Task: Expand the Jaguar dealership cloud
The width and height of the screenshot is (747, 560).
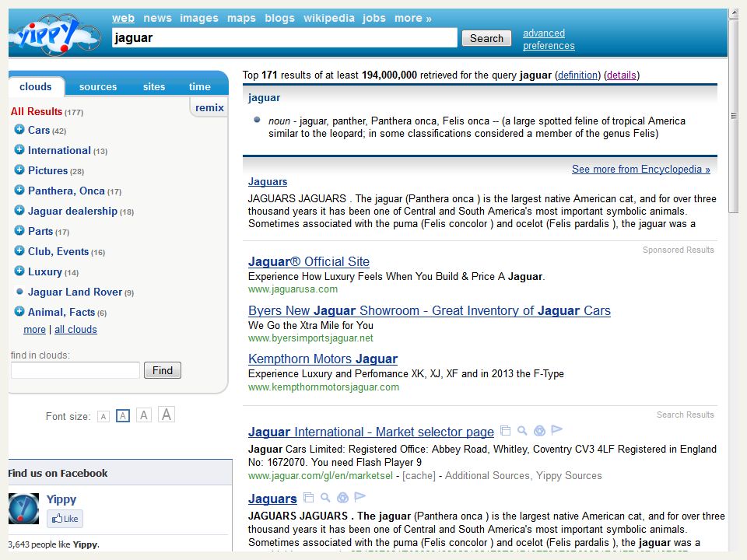Action: 19,210
